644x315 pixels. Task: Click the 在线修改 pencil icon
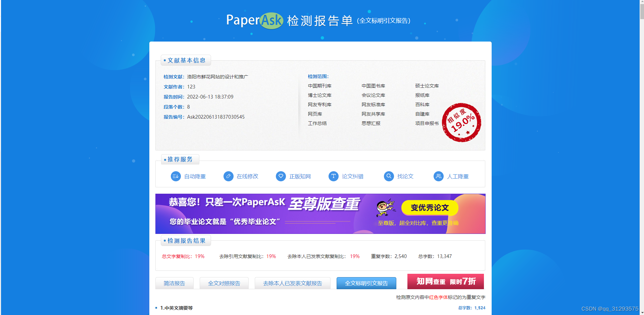228,176
